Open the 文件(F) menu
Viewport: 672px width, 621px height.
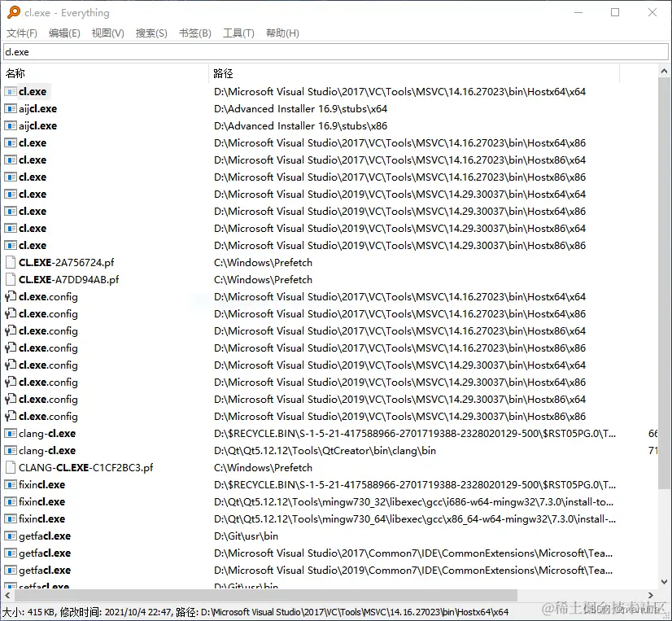21,33
